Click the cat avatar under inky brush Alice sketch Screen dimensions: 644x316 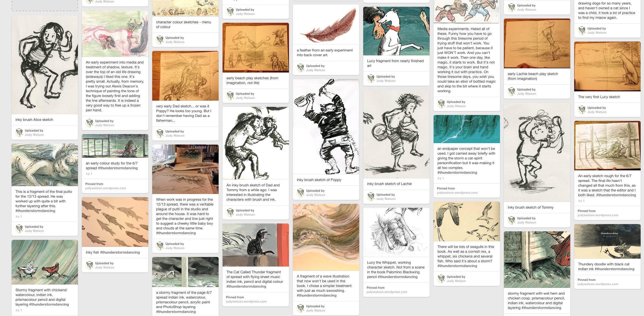19,132
